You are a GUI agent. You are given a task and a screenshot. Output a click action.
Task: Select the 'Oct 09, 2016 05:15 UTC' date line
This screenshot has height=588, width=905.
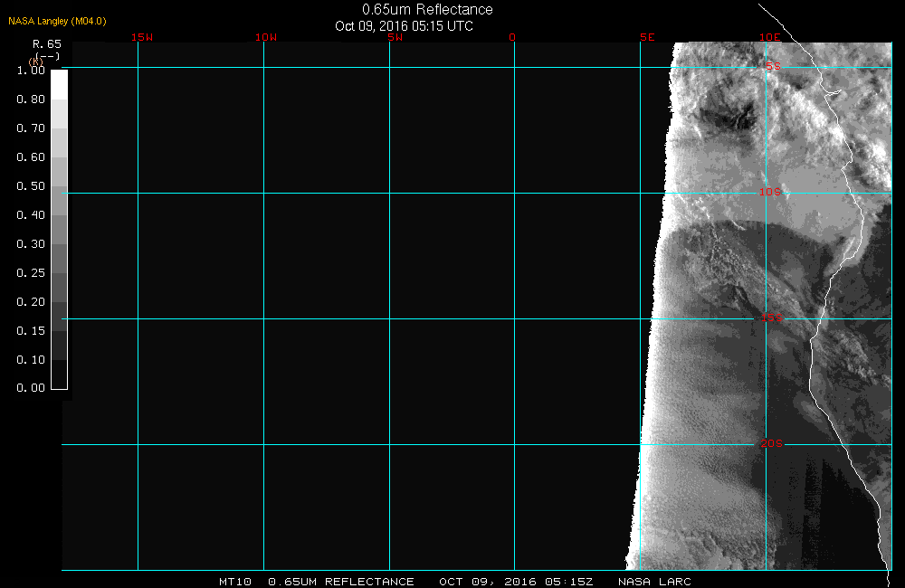[x=404, y=26]
